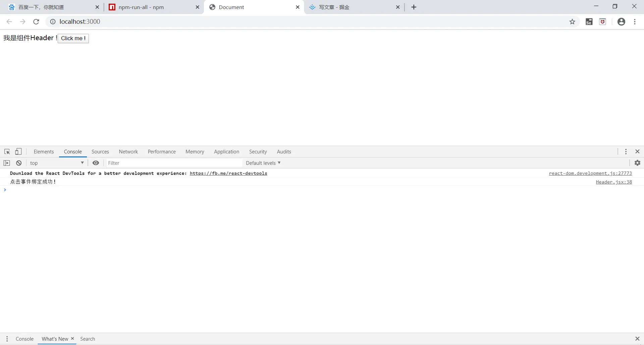Open the Sogou extension icon in toolbar

(x=589, y=22)
